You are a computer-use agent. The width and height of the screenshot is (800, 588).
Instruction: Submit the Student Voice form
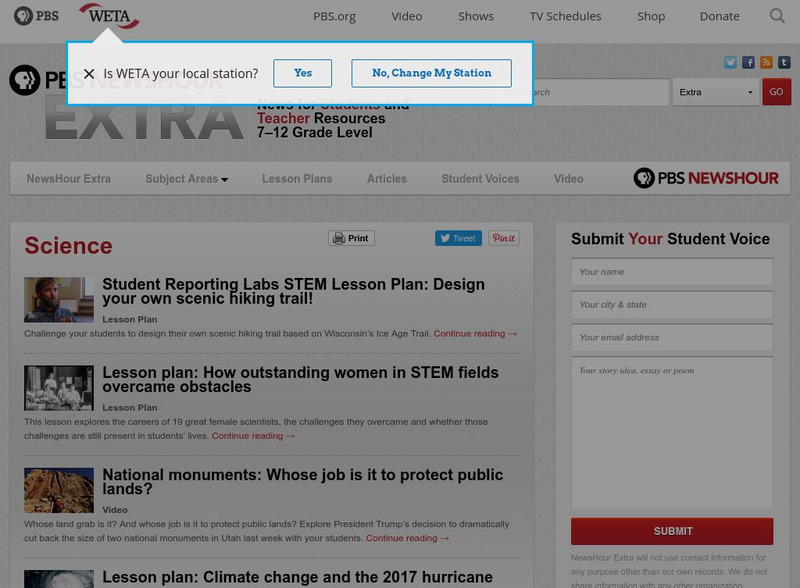(671, 531)
